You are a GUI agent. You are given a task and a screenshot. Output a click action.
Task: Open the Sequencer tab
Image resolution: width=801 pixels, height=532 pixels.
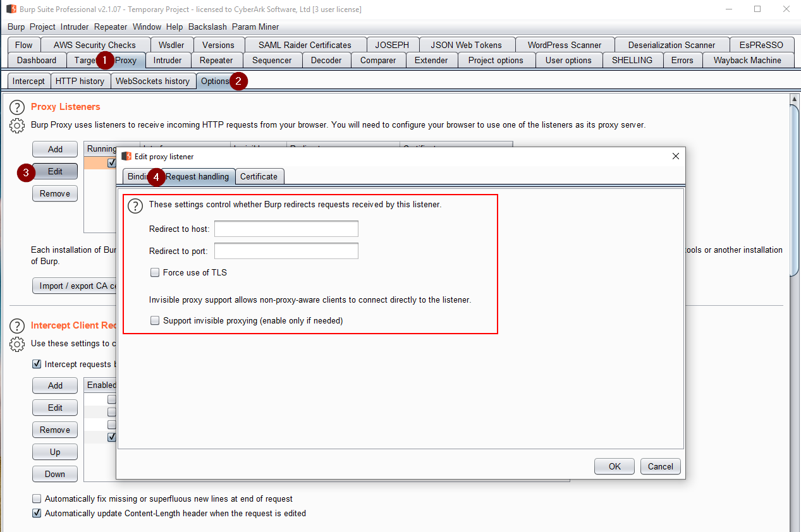coord(272,60)
